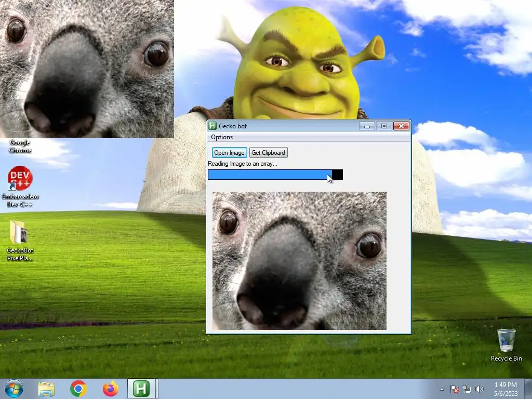Click the large koala image overlay on desktop
The image size is (532, 399).
pyautogui.click(x=87, y=69)
